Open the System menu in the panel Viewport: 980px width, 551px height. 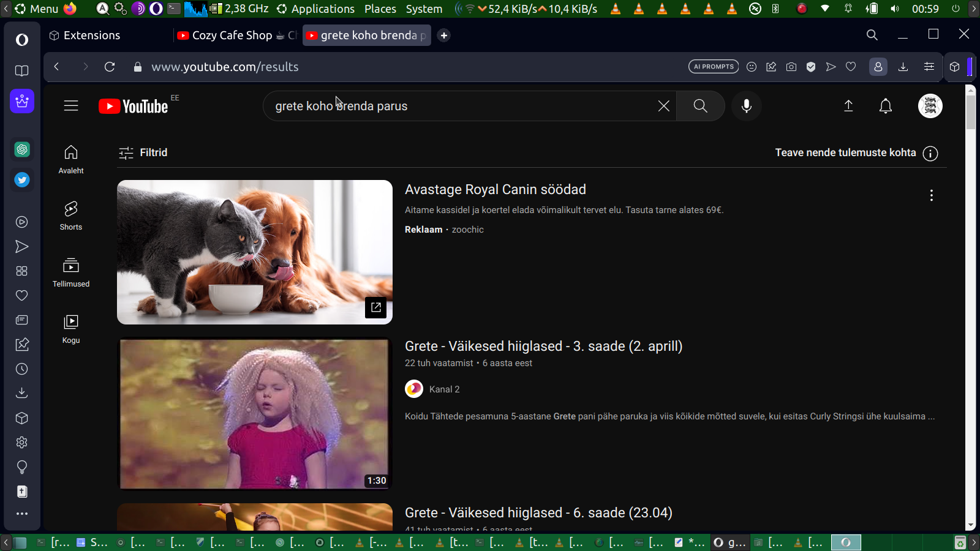424,9
